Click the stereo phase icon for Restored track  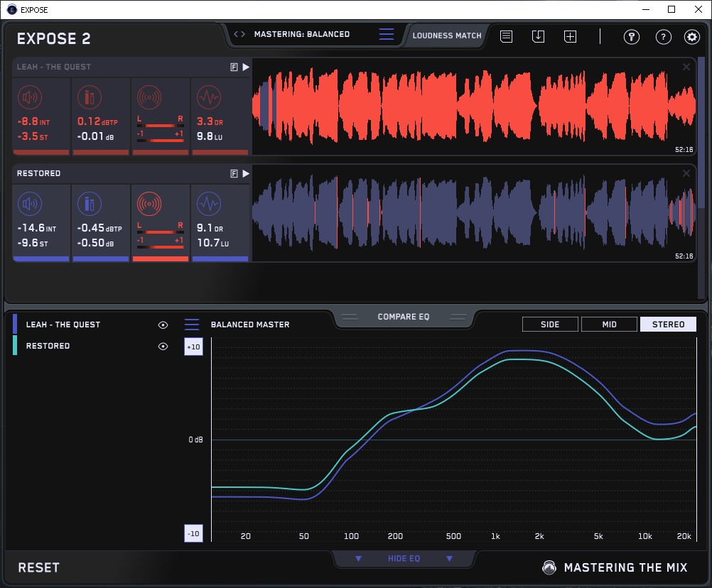click(x=149, y=204)
